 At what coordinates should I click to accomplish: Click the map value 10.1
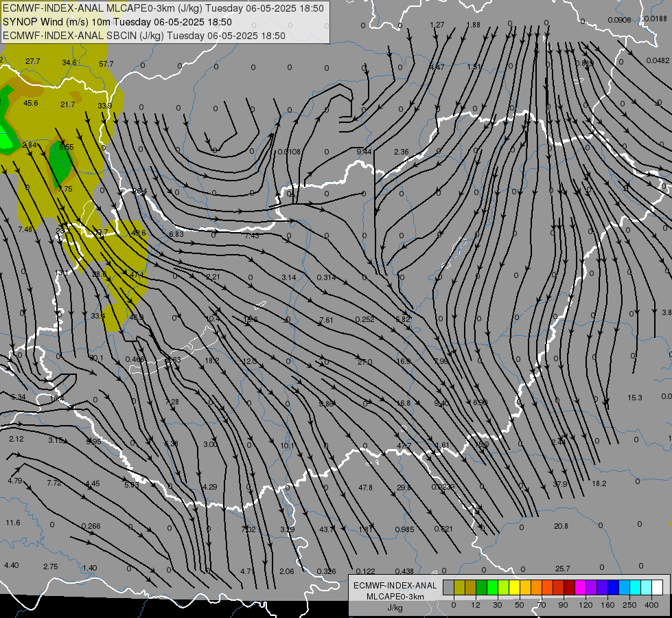tap(287, 446)
